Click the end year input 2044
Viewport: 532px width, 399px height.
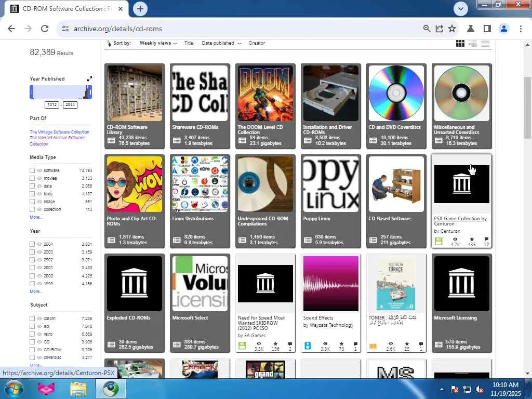70,104
